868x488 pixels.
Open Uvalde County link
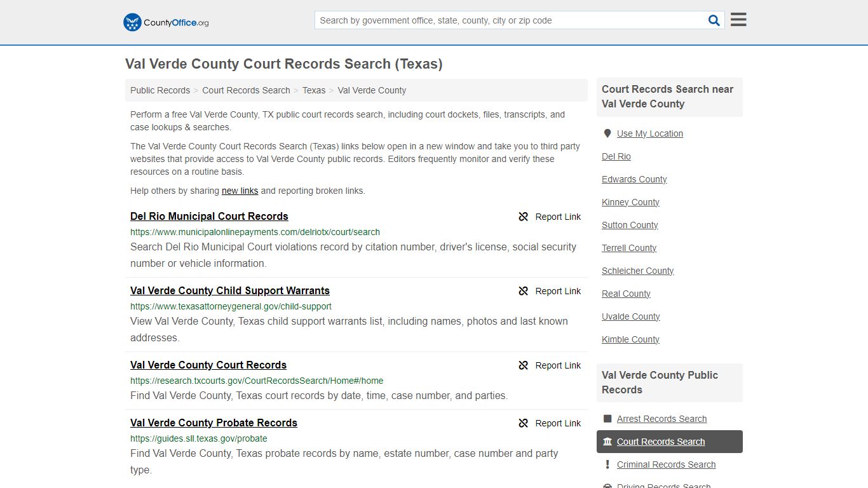[631, 316]
